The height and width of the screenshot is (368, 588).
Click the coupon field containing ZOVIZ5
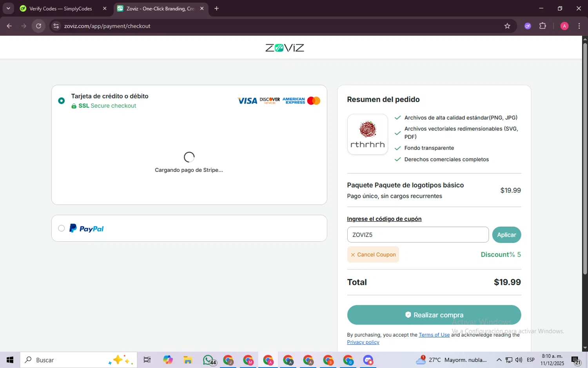[x=418, y=235]
